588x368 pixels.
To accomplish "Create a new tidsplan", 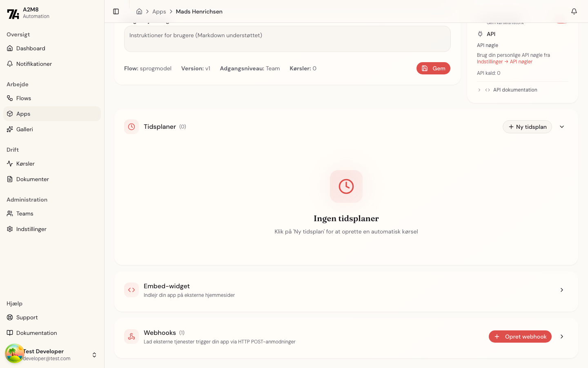I will coord(527,127).
